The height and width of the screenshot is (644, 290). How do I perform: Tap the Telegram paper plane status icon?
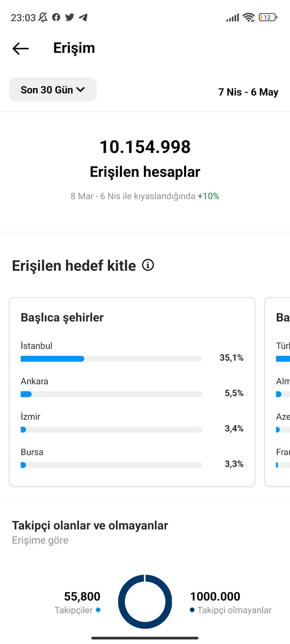[x=83, y=17]
